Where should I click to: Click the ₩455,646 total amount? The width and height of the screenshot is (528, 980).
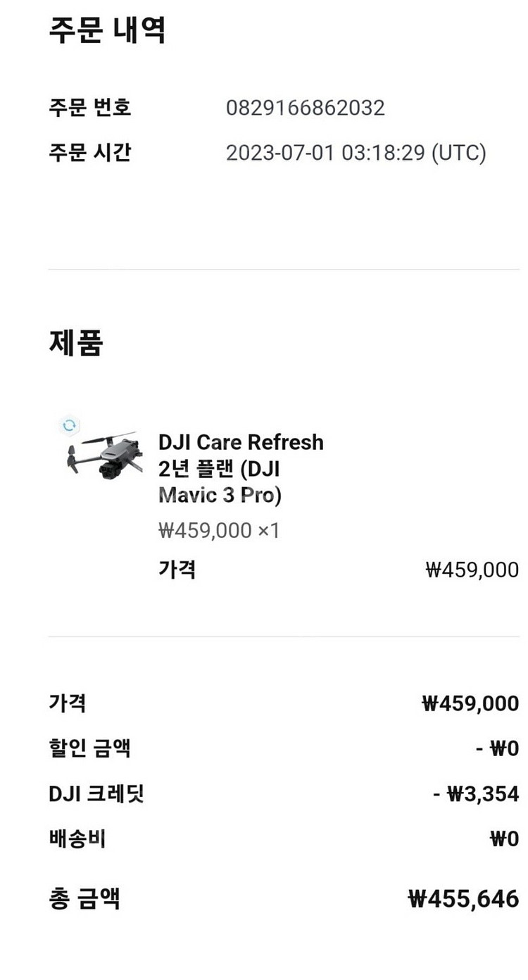[x=463, y=899]
